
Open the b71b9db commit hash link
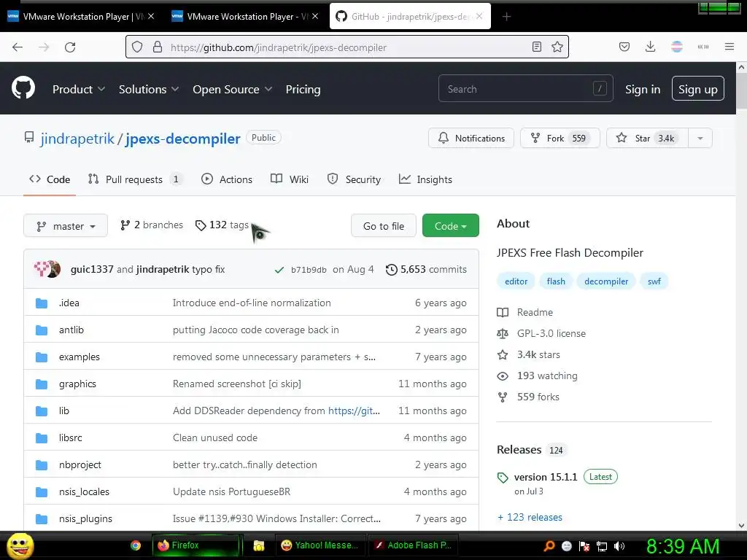coord(309,270)
